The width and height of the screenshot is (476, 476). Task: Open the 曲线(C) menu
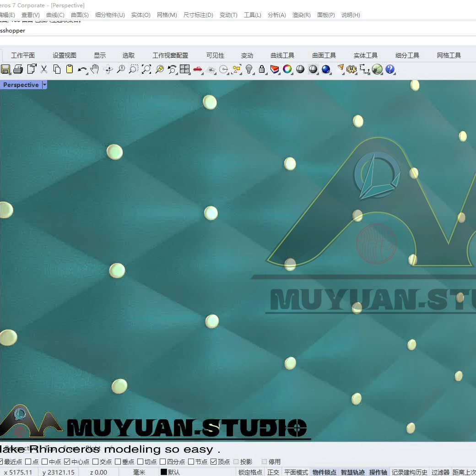click(x=55, y=15)
